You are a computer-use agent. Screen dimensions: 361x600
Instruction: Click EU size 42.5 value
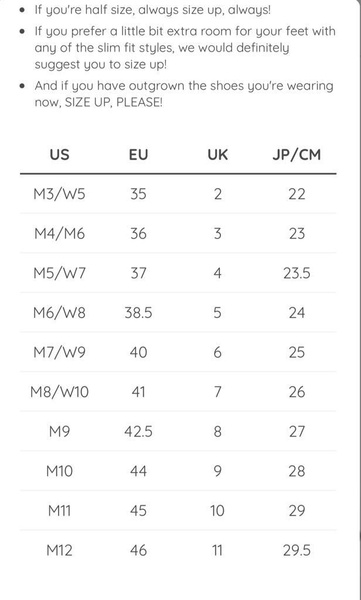point(138,432)
